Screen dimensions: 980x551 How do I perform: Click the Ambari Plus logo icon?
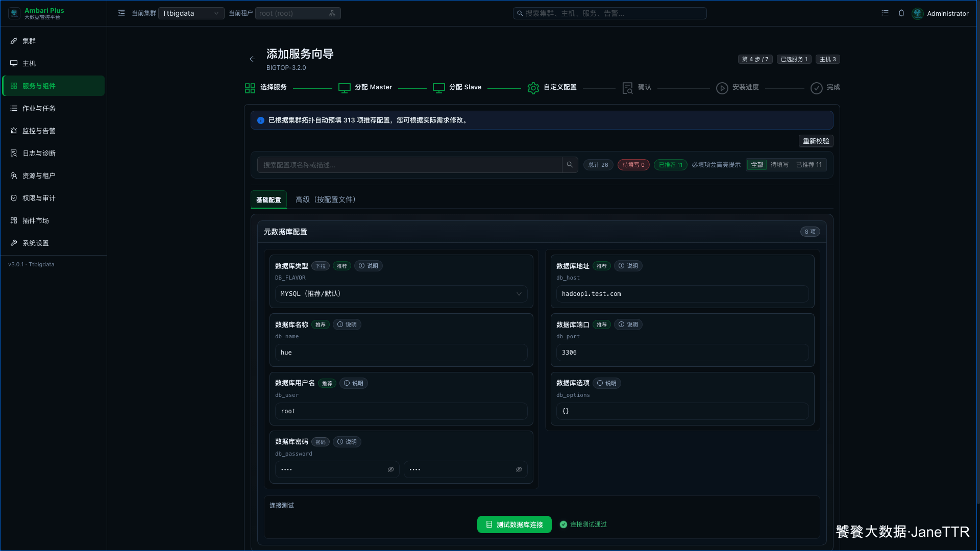pos(14,13)
